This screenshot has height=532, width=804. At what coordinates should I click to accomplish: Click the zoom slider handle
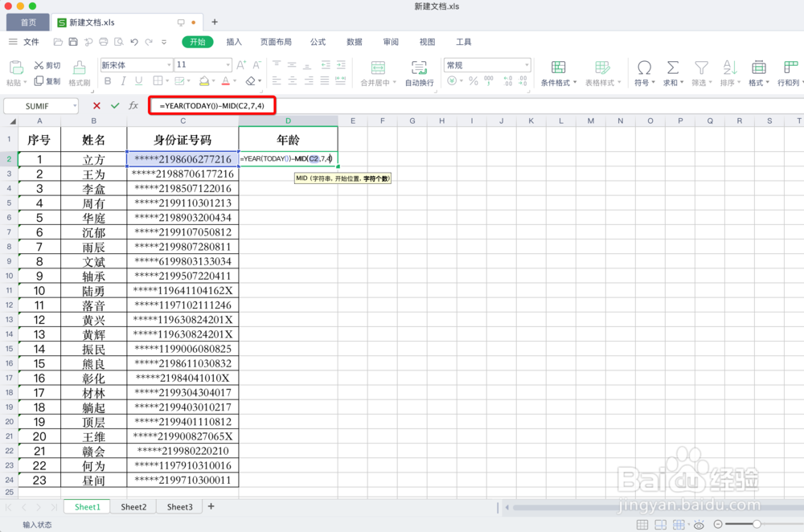click(757, 524)
